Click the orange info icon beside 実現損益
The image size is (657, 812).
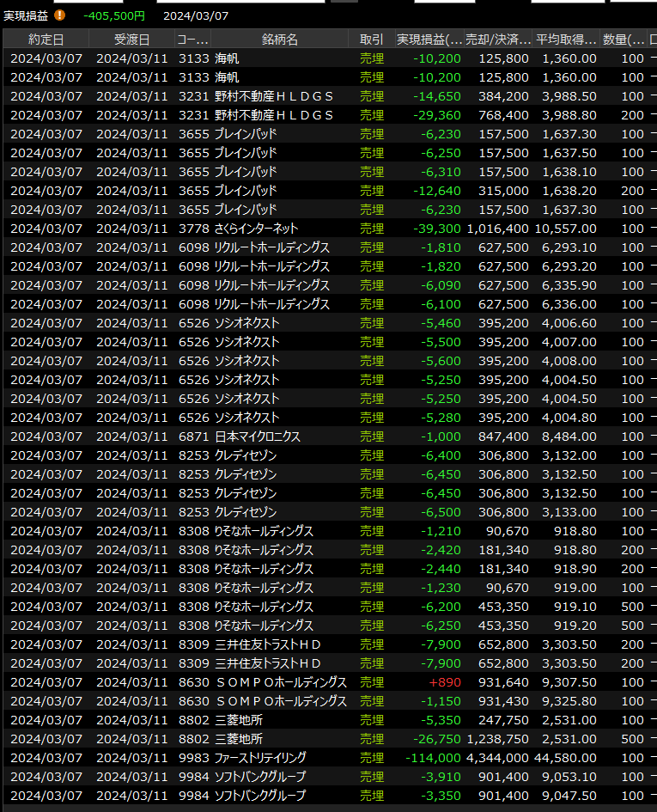click(x=59, y=15)
